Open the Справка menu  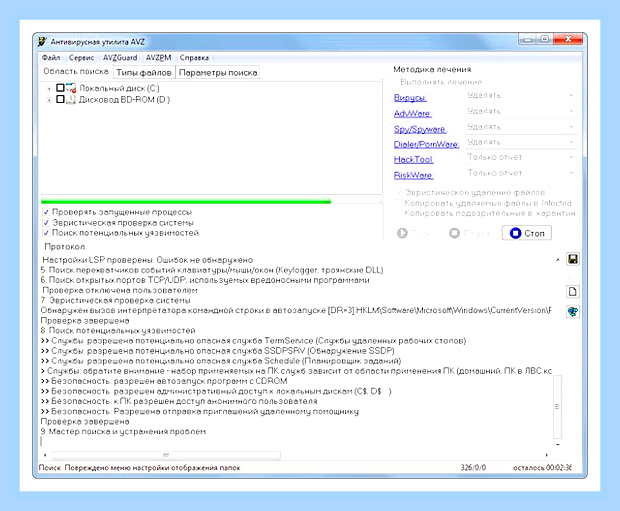point(194,58)
